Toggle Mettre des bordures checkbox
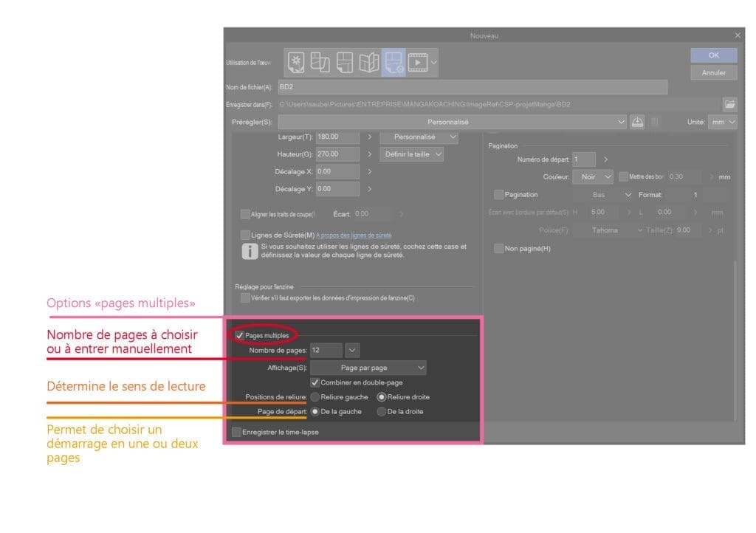Screen dimensions: 756x533 click(623, 177)
